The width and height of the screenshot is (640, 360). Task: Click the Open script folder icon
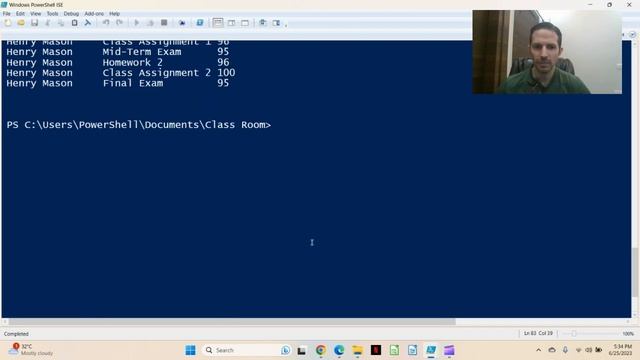tap(21, 23)
